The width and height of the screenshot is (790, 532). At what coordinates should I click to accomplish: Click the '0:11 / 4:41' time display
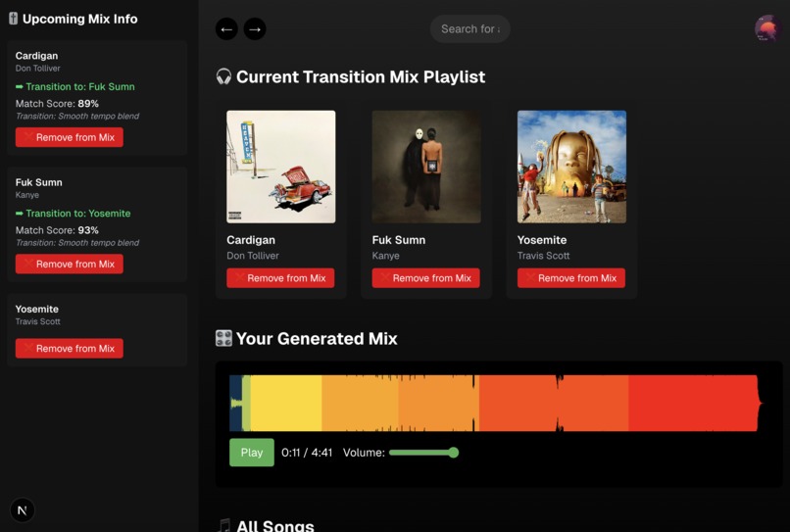click(x=307, y=453)
